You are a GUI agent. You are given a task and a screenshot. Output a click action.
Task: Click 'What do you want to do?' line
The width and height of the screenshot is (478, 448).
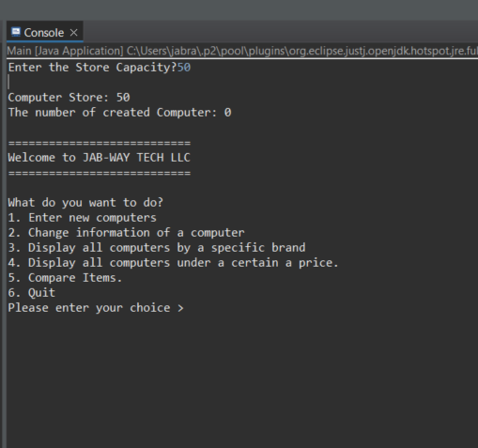pos(85,203)
